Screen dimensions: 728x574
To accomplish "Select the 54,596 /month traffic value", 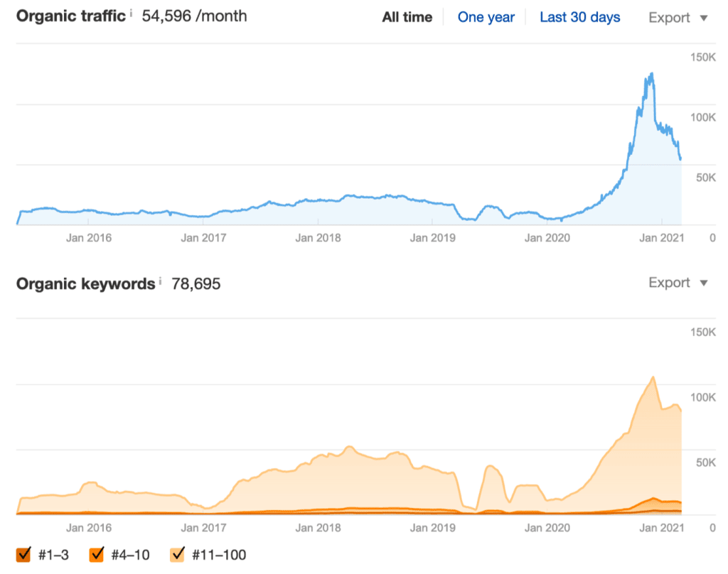I will 194,16.
